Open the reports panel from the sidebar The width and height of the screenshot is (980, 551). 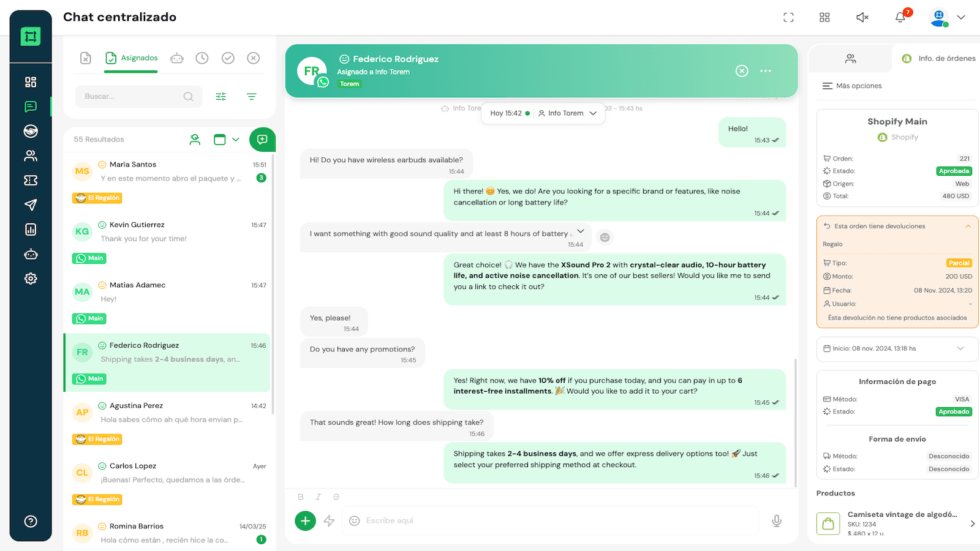[x=31, y=229]
